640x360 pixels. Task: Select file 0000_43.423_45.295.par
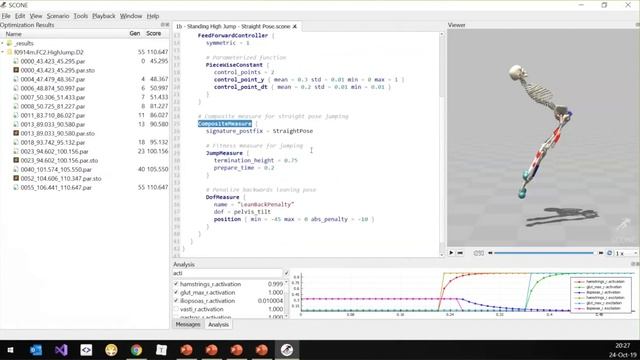(53, 61)
